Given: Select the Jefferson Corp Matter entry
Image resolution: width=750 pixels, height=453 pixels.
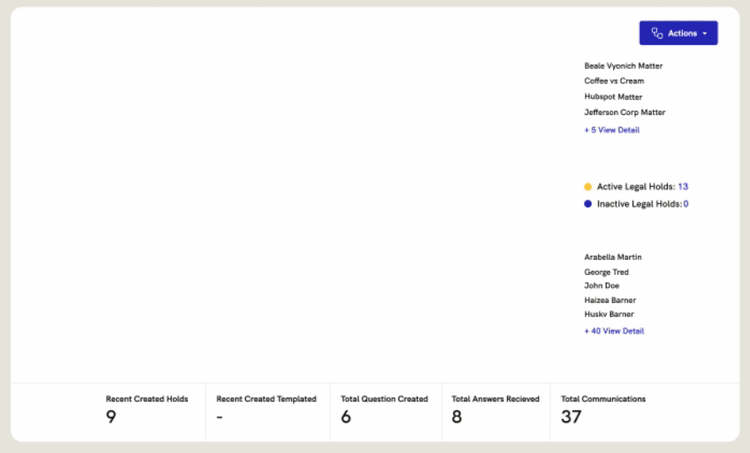Looking at the screenshot, I should click(x=625, y=112).
